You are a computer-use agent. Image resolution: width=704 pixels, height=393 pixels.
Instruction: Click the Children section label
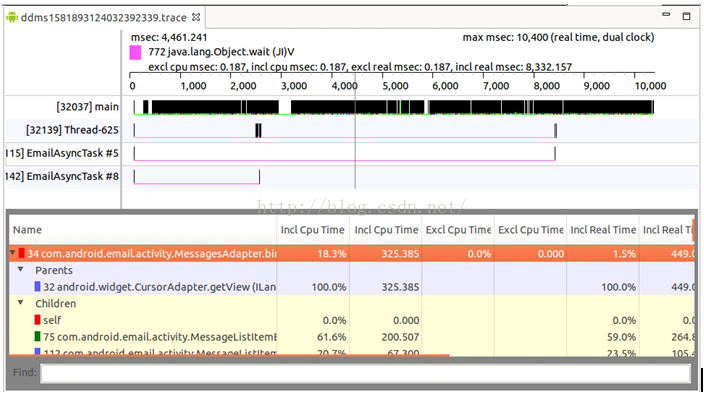56,304
